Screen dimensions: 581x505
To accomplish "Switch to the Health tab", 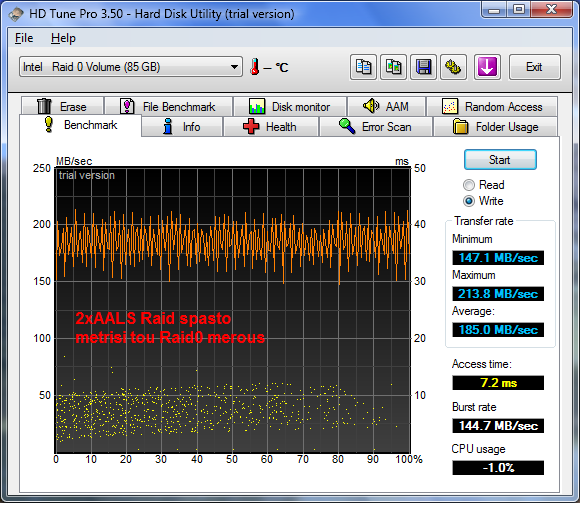I will click(x=271, y=127).
